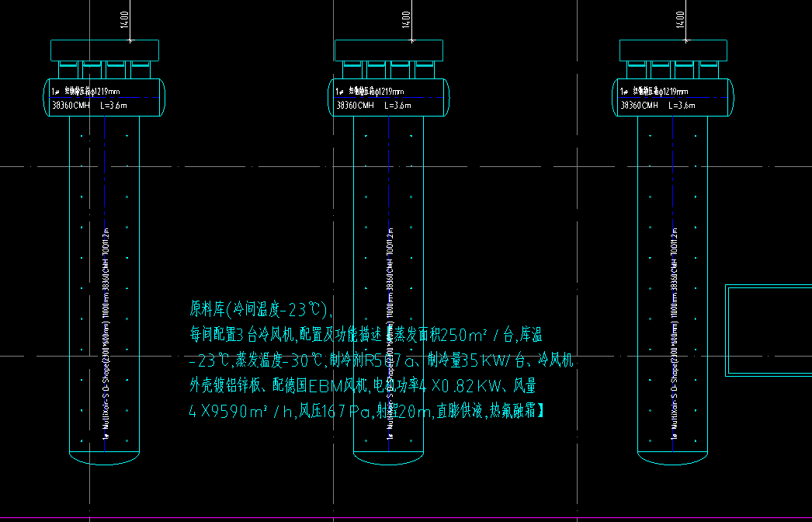Click the top rectangle of middle cooler unit
Image resolution: width=812 pixels, height=522 pixels.
[x=388, y=50]
